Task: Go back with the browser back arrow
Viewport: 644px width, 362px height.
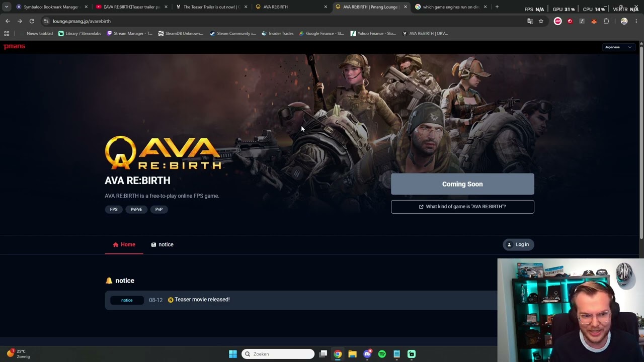Action: [x=8, y=21]
